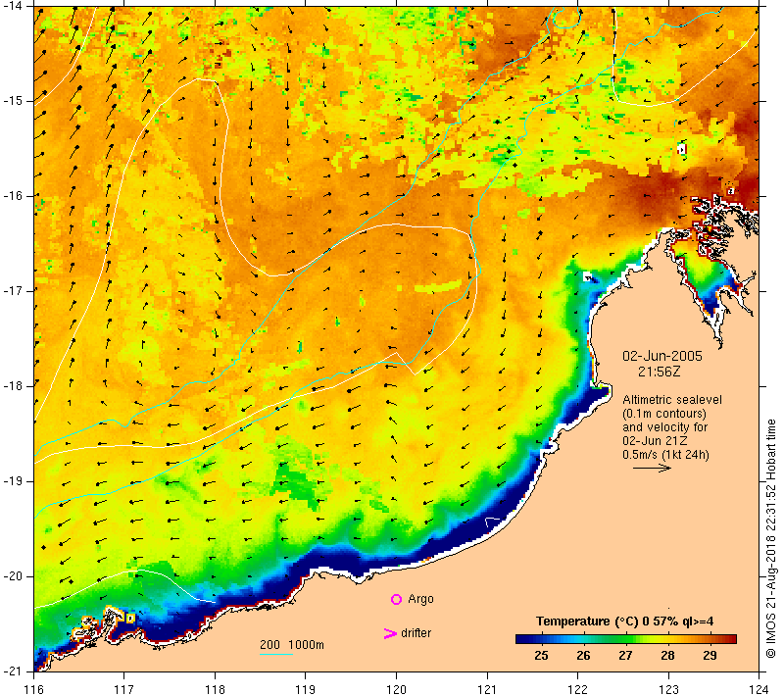The height and width of the screenshot is (696, 784).
Task: Click the latitude label -18
Action: coord(13,386)
